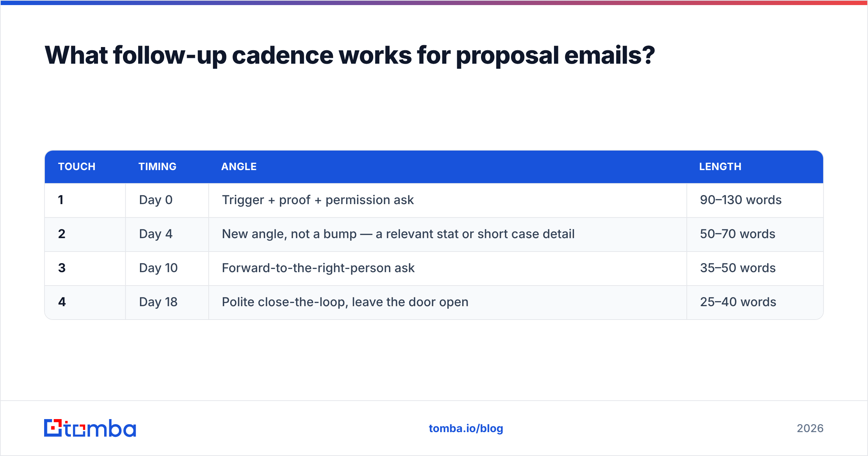This screenshot has width=868, height=456.
Task: Click touch number 1 cell
Action: pos(85,200)
